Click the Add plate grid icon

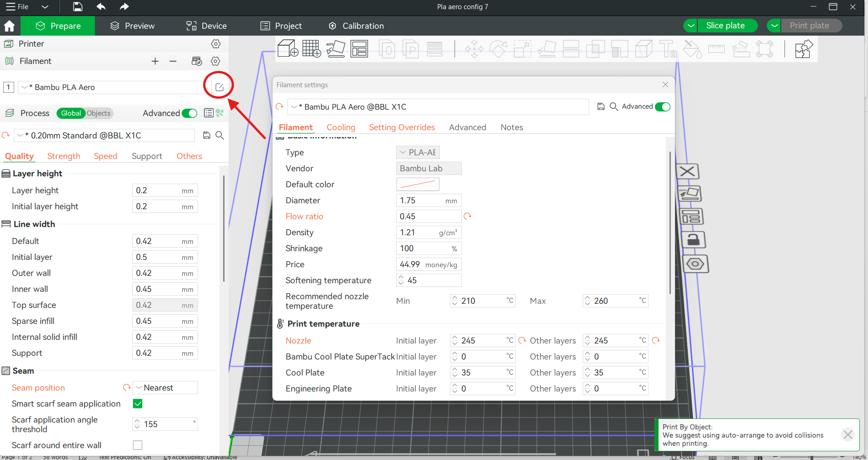tap(311, 48)
